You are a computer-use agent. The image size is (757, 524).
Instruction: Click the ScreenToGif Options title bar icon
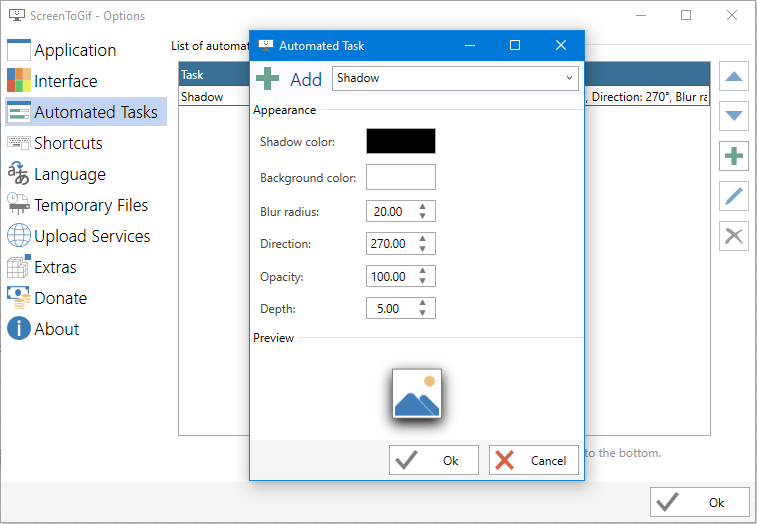coord(17,15)
